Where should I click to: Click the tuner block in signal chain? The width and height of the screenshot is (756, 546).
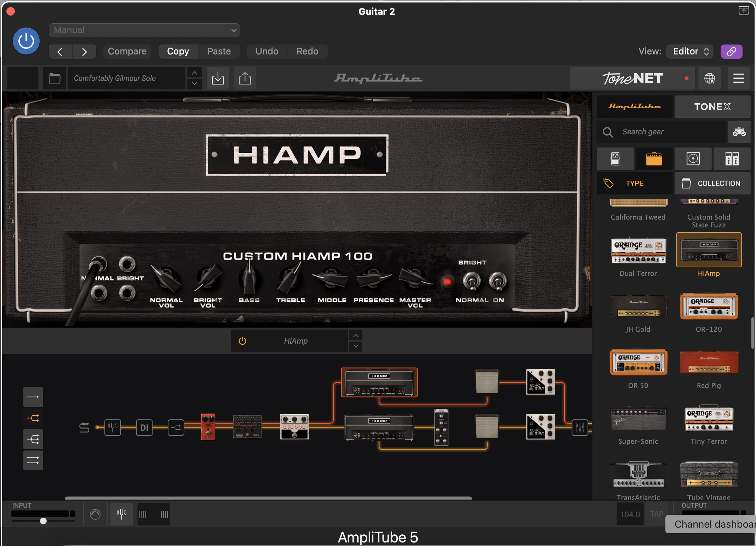[x=113, y=428]
